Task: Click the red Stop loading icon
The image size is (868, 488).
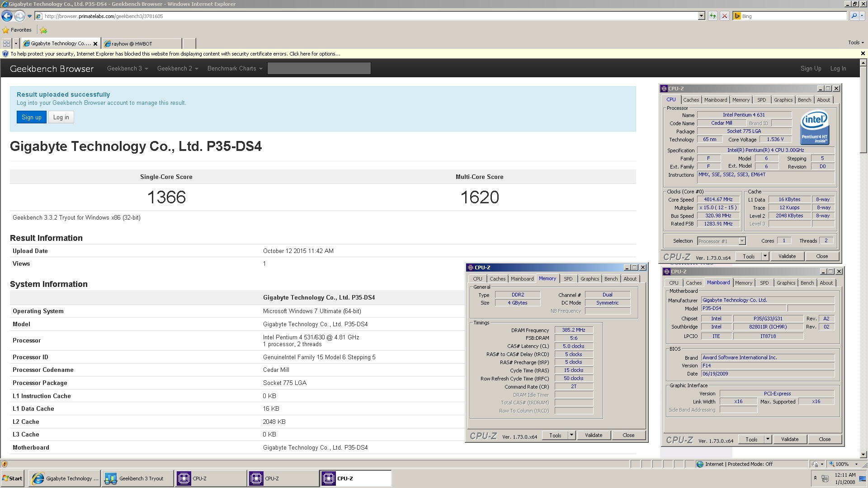Action: (x=725, y=16)
